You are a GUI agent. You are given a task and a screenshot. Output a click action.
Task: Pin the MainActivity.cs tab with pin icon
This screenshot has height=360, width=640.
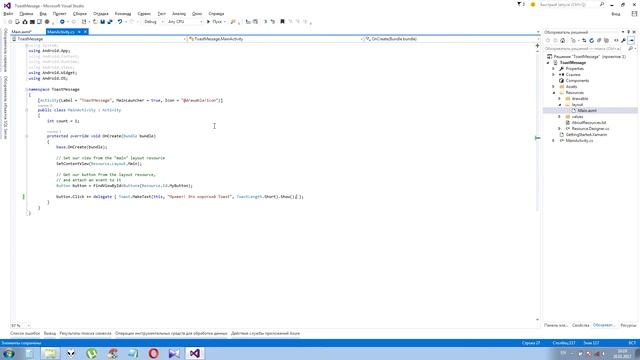[80, 32]
